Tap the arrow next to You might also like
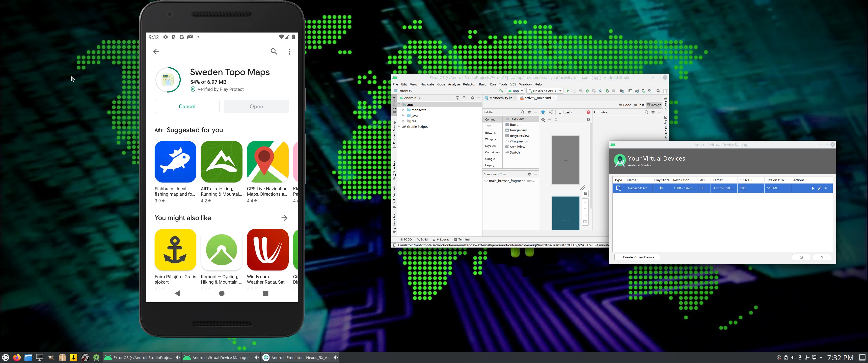The height and width of the screenshot is (363, 868). 284,218
